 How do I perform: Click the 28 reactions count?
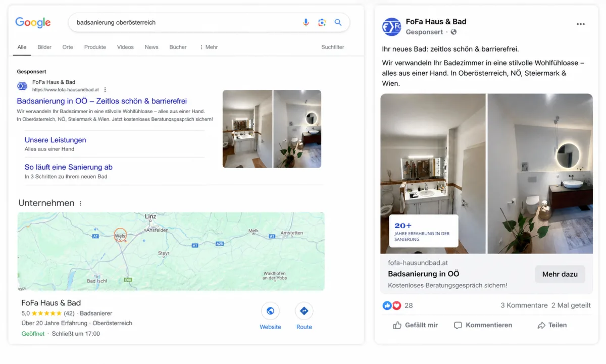click(409, 305)
